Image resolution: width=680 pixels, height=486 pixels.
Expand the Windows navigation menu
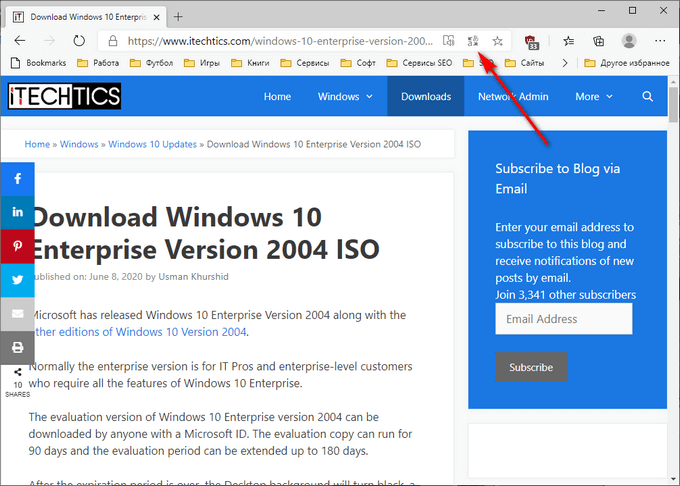[x=345, y=96]
